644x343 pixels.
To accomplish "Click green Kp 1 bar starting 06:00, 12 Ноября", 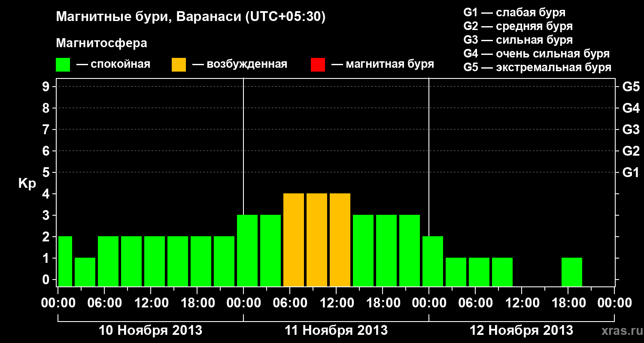I will pos(479,272).
